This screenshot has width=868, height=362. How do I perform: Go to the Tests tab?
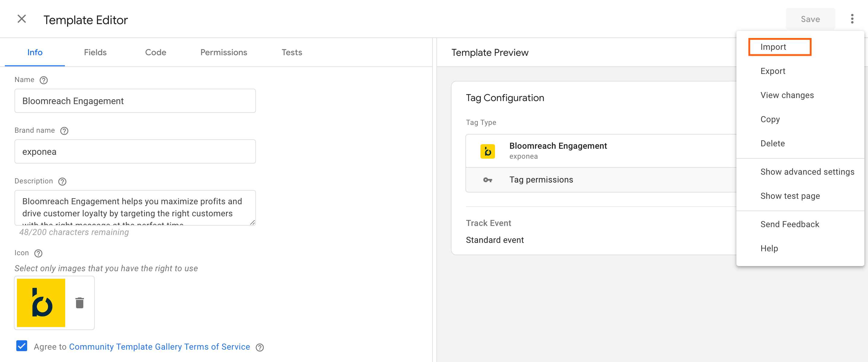[292, 52]
